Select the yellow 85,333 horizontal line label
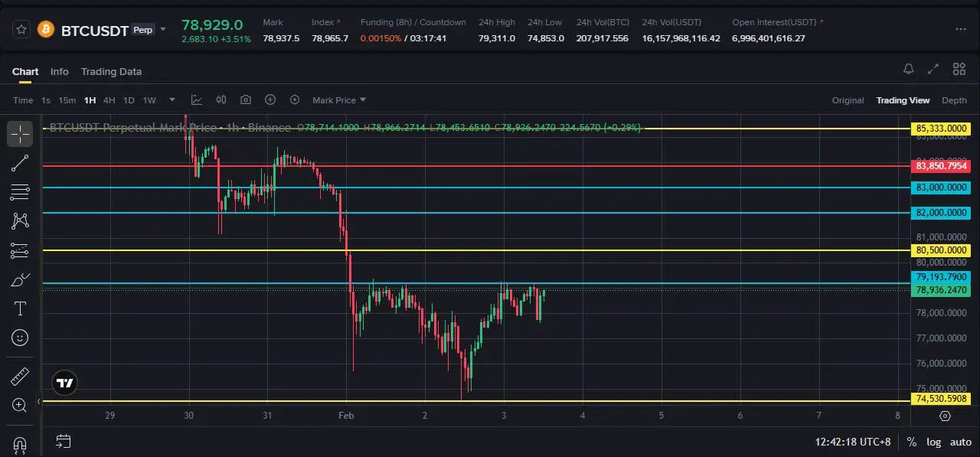This screenshot has height=457, width=980. coord(942,129)
